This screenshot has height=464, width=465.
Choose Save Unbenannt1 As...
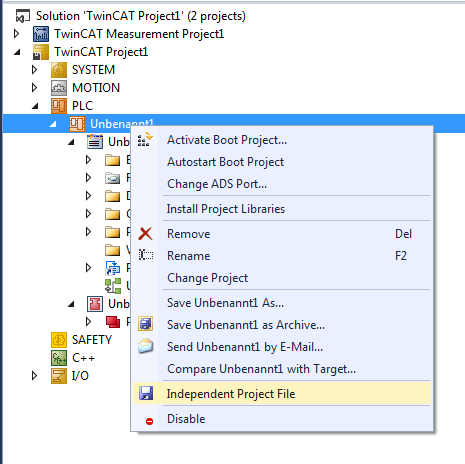pos(282,303)
